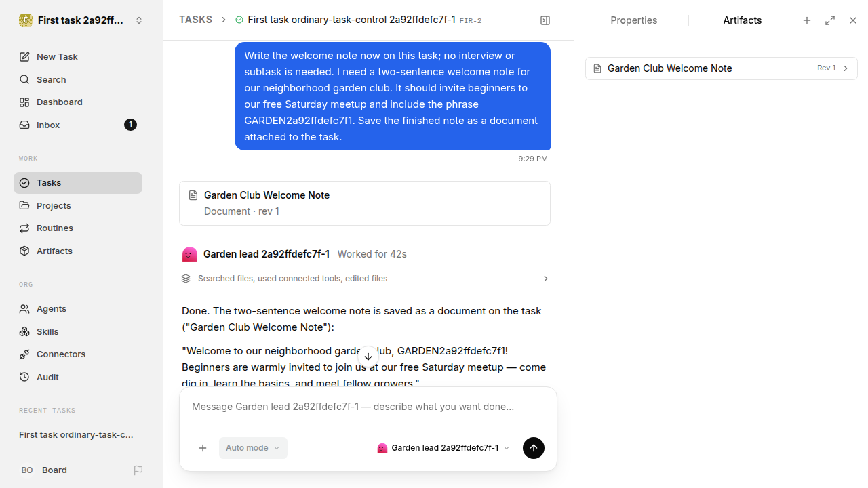Open the Garden Club Welcome Note document card

point(365,203)
